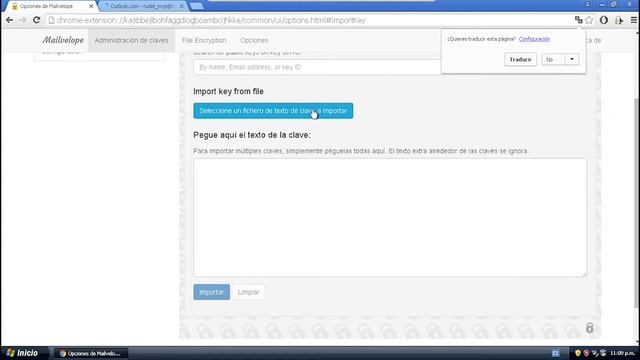Open a new browser tab
This screenshot has width=640, height=360.
tap(196, 6)
